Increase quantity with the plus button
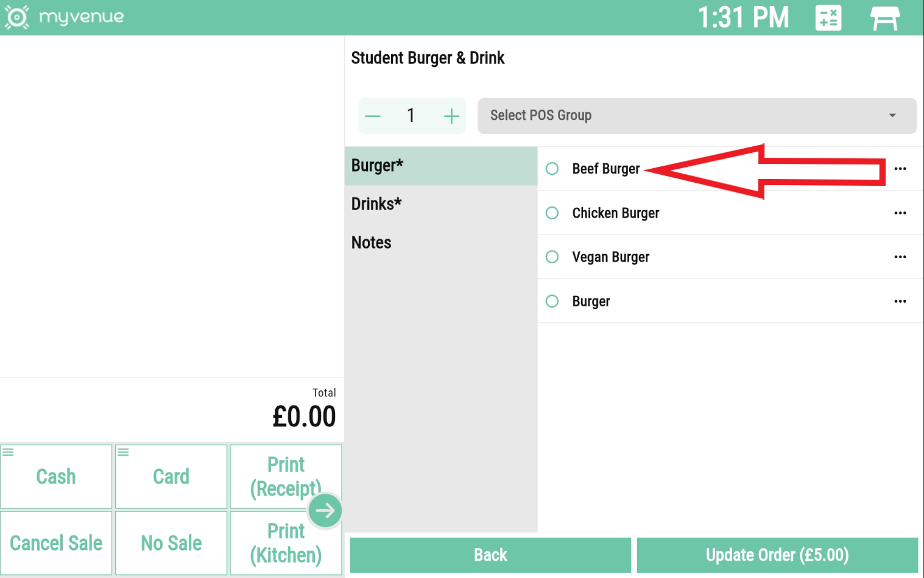 451,116
